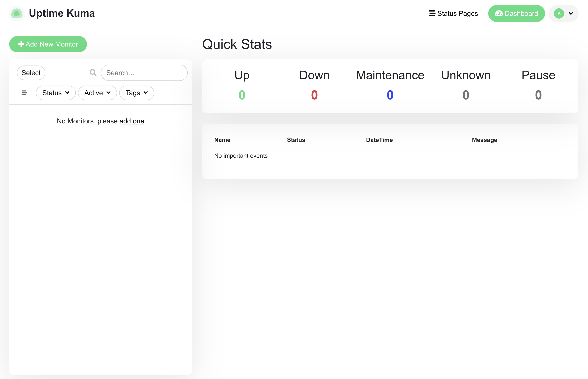Click the DateTime column header
The image size is (588, 379).
coord(379,140)
